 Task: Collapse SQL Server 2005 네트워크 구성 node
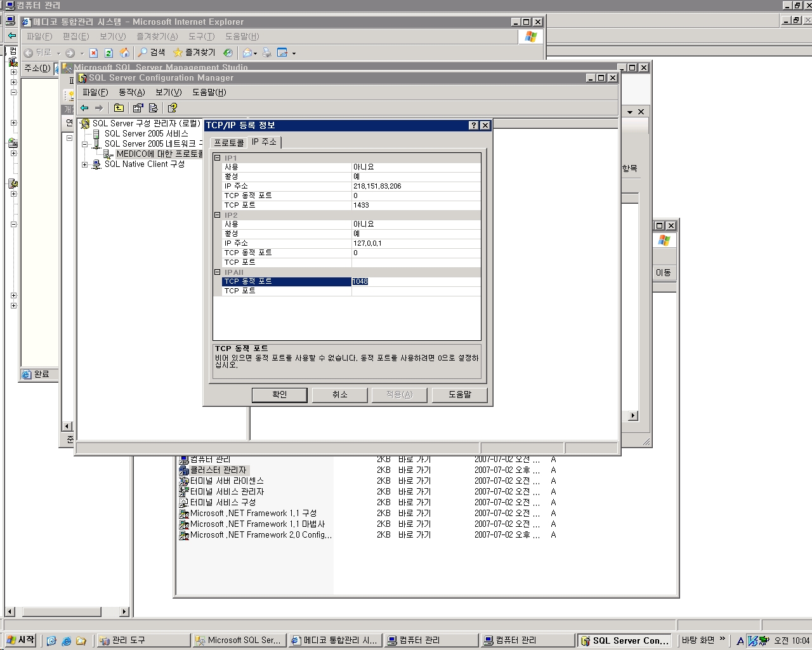click(x=84, y=144)
